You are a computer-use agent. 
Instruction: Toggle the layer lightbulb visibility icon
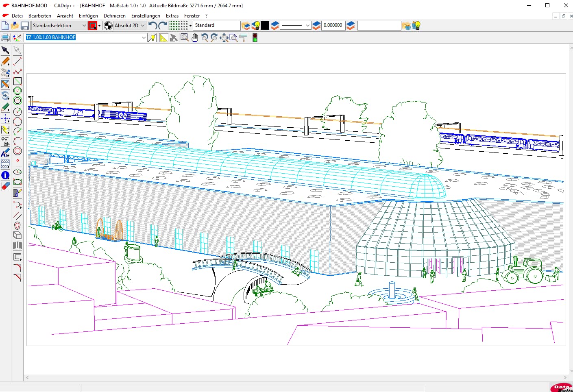tap(256, 26)
